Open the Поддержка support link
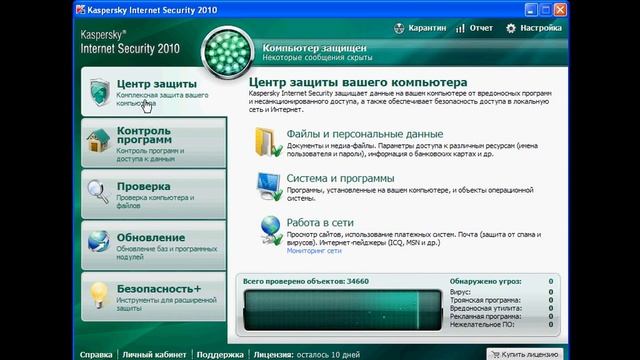The height and width of the screenshot is (360, 640). pyautogui.click(x=220, y=355)
